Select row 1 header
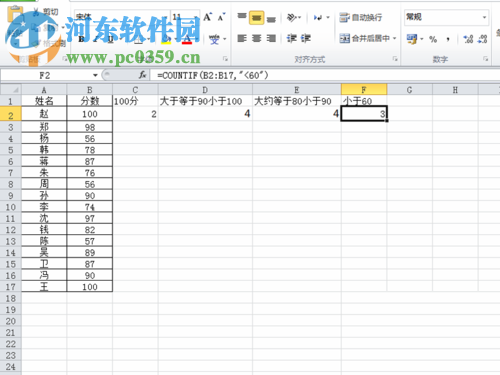500x375 pixels. 11,101
